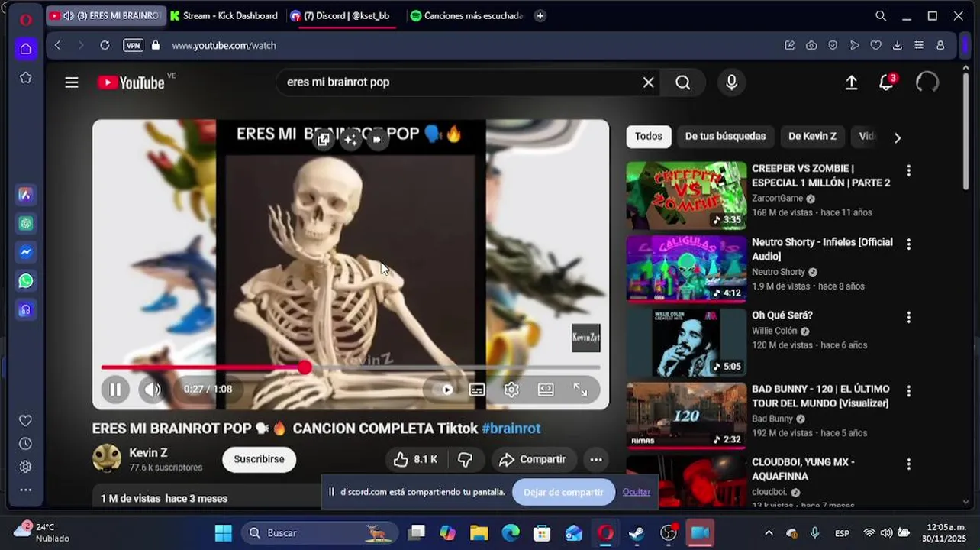980x550 pixels.
Task: Open YouTube notifications bell
Action: click(886, 82)
